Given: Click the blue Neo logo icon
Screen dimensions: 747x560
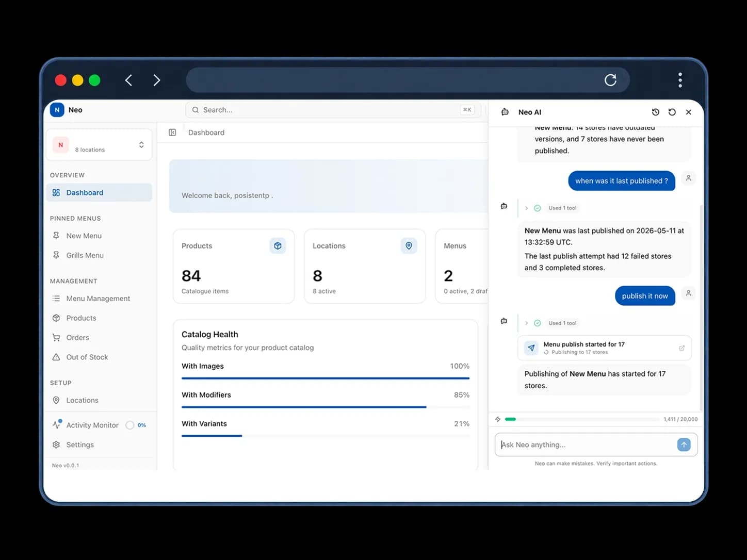Looking at the screenshot, I should (57, 110).
